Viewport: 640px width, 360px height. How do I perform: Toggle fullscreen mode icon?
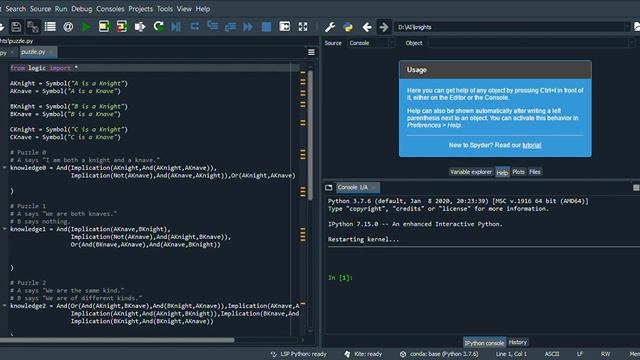(x=303, y=27)
